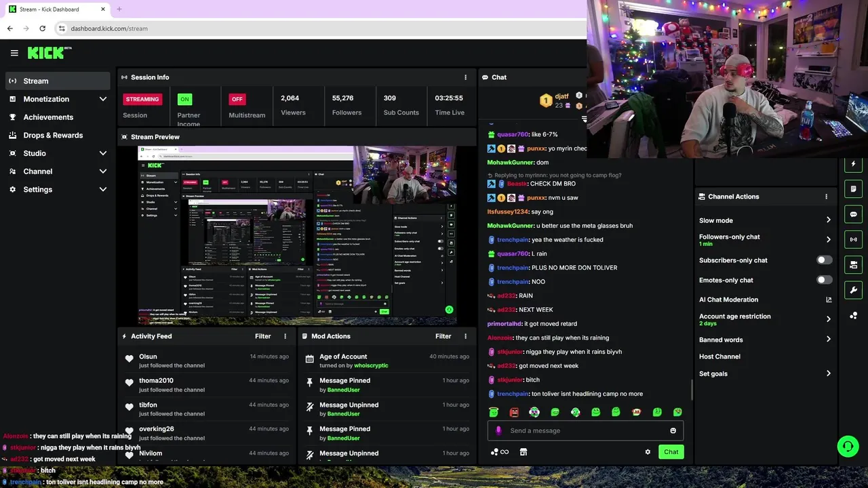Image resolution: width=868 pixels, height=488 pixels.
Task: Toggle Subscribers-only chat switch
Action: click(x=824, y=260)
